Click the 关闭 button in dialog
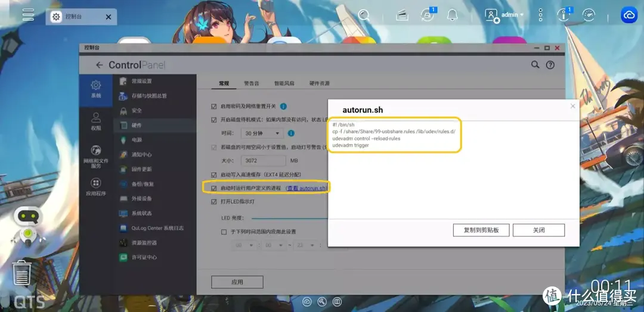644x312 pixels. pyautogui.click(x=538, y=230)
